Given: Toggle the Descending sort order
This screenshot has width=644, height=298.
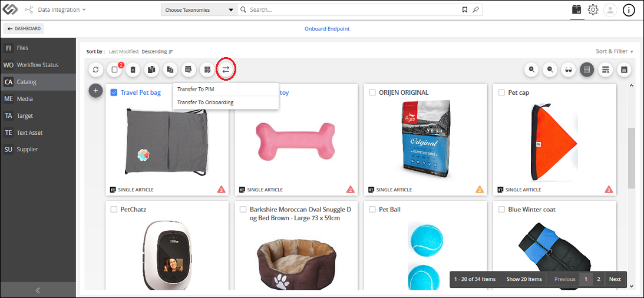Looking at the screenshot, I should click(x=157, y=52).
